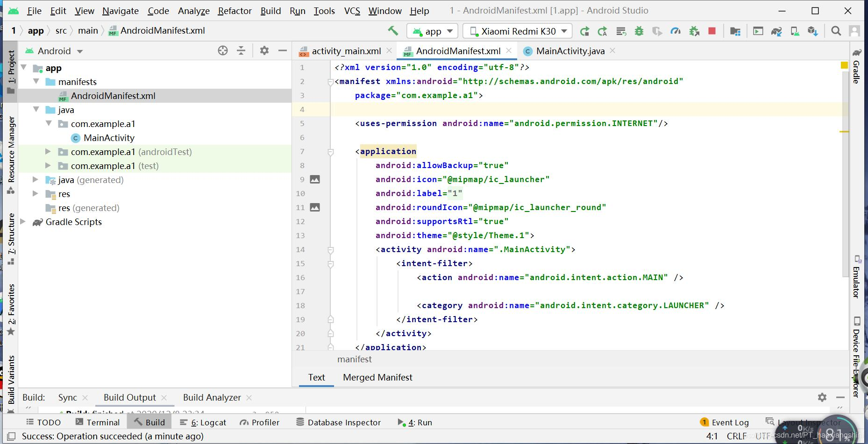Click the Run Anything icon in toolbar
Viewport: 868px width, 444px height.
coord(758,31)
